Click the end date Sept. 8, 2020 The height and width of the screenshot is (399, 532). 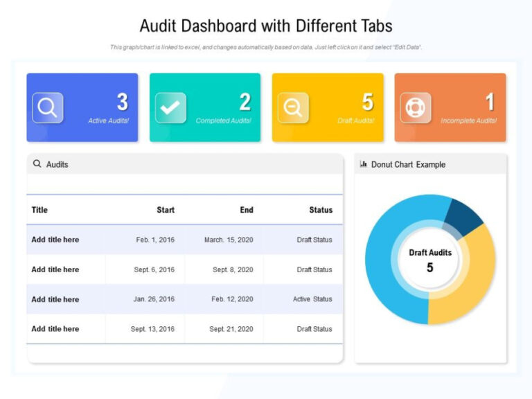tap(233, 269)
